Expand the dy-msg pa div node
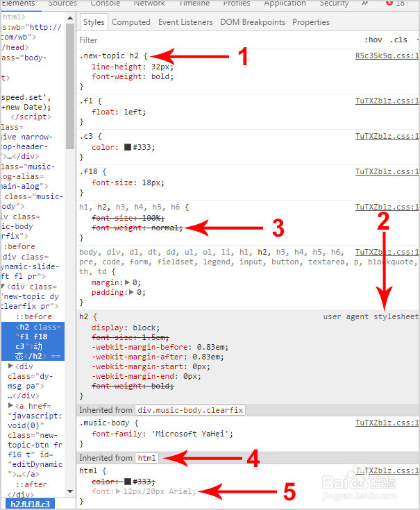This screenshot has height=510, width=420. 10,366
